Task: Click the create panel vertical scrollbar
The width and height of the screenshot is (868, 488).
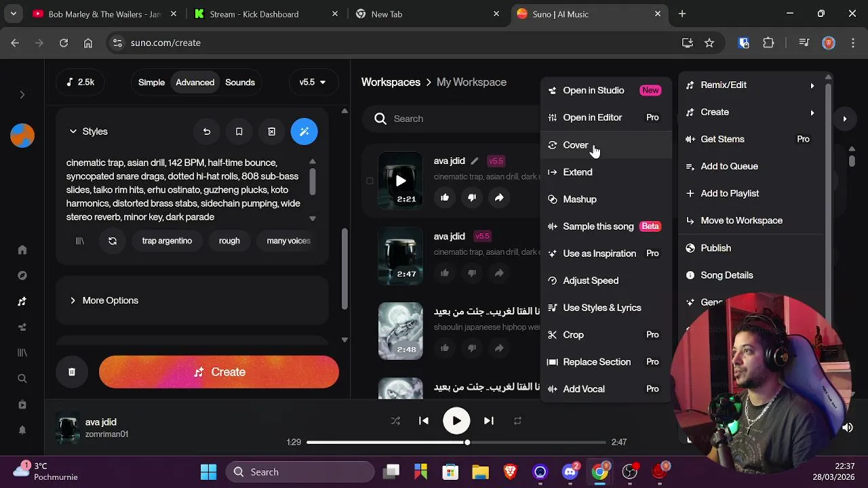Action: (344, 268)
